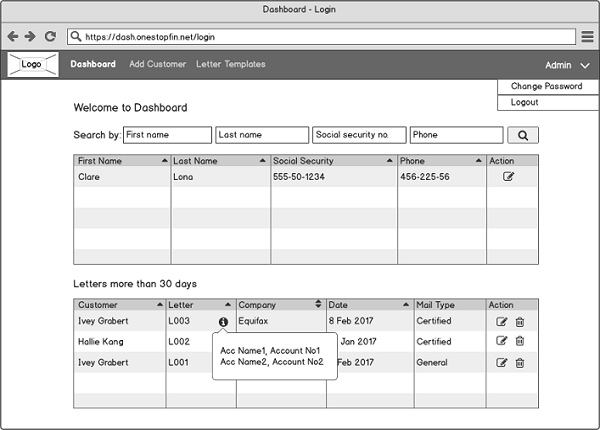This screenshot has width=600, height=430.
Task: Open Letter Templates navigation item
Action: pos(230,64)
